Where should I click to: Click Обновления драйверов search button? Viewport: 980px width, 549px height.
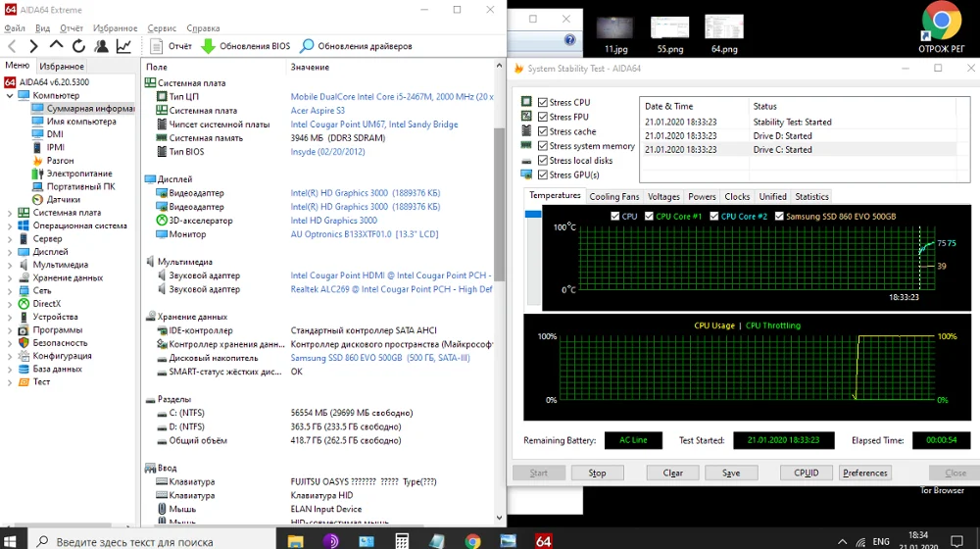point(357,46)
